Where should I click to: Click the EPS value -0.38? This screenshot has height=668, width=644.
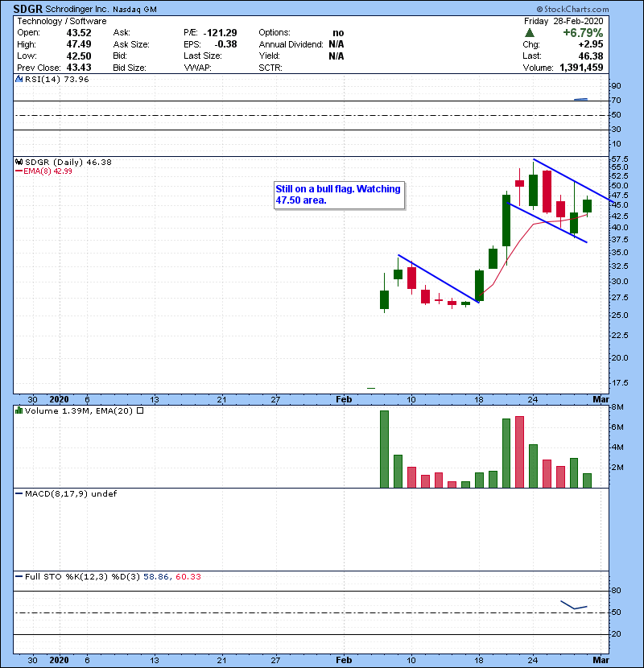click(225, 44)
